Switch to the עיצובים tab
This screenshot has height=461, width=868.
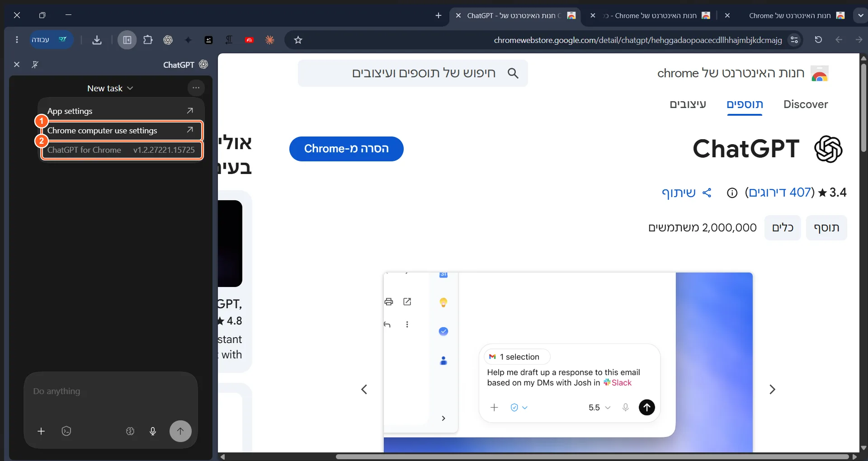688,104
